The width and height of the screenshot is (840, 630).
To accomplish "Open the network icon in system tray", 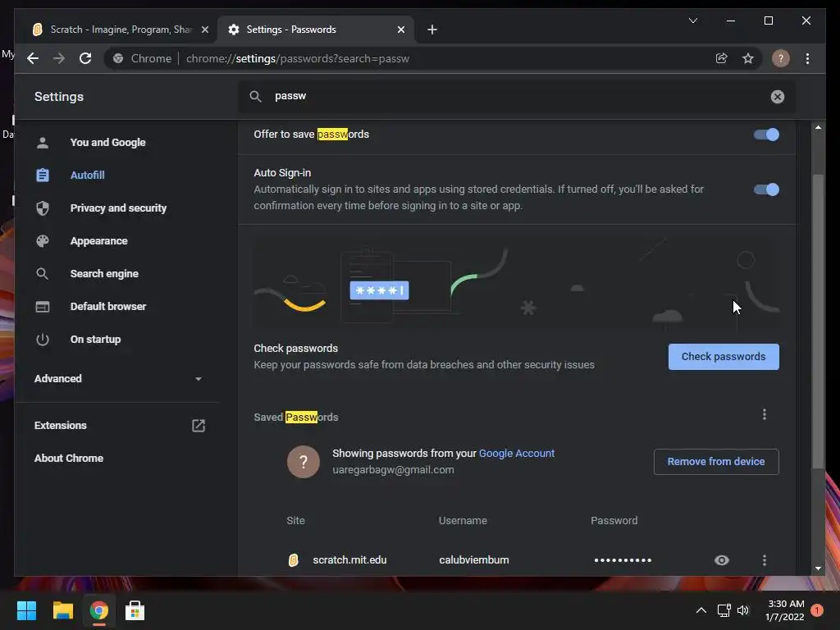I will click(x=724, y=610).
